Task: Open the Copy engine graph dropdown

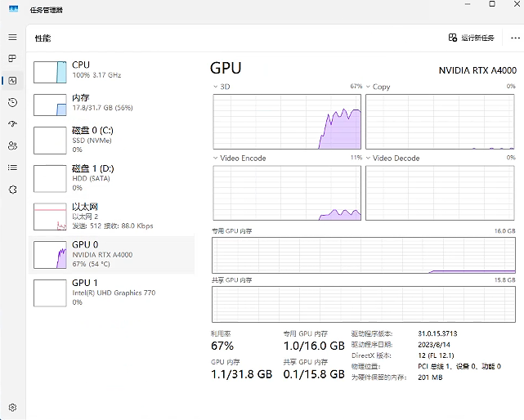Action: coord(369,86)
